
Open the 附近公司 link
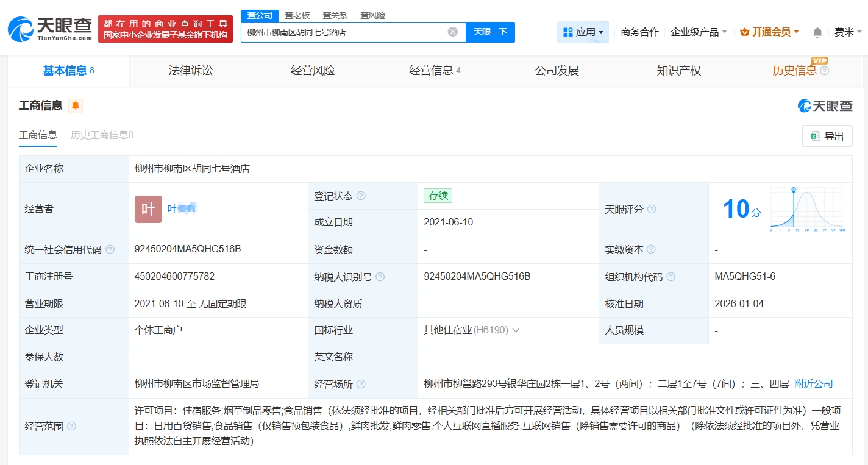click(x=813, y=384)
